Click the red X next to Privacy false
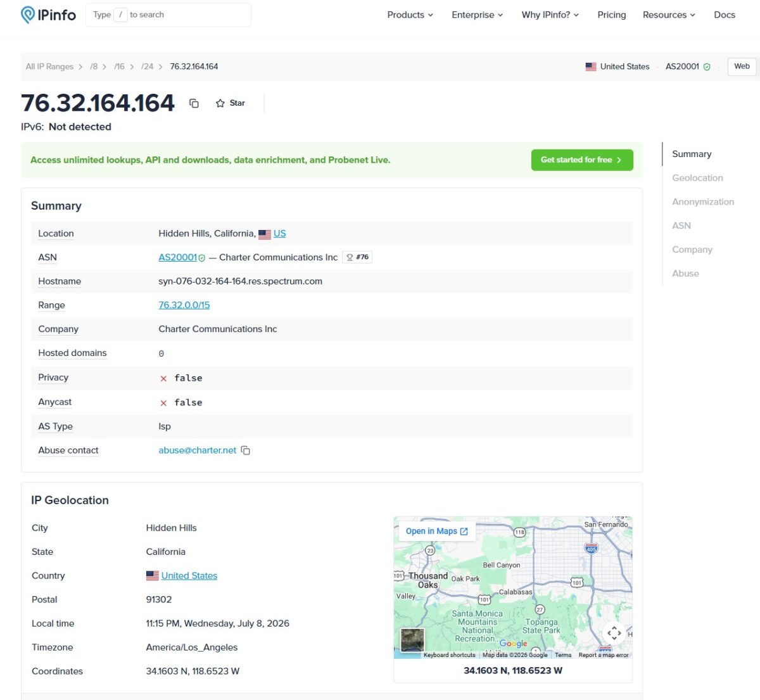760x700 pixels. [163, 378]
